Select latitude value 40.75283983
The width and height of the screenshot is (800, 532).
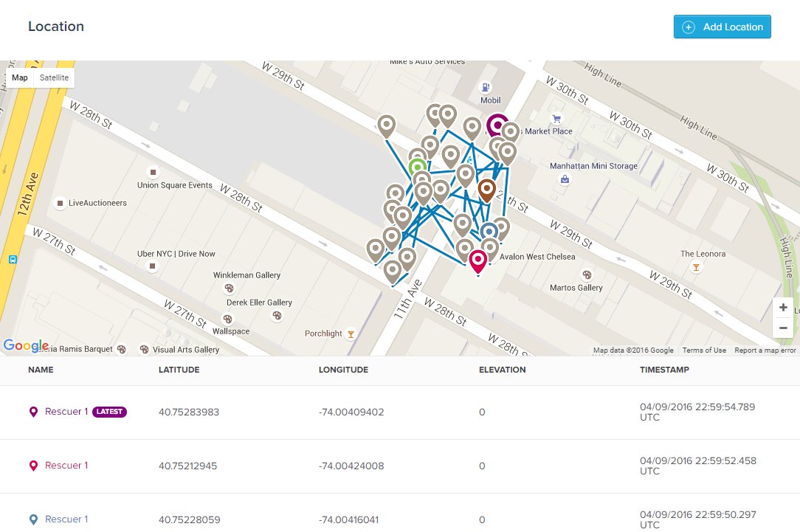coord(189,412)
